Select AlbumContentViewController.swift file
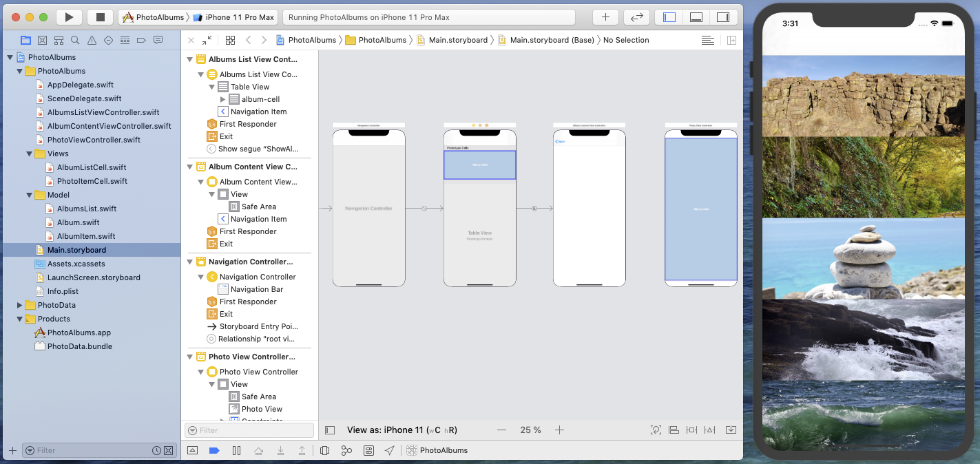Screen dimensions: 980x464 [x=109, y=126]
